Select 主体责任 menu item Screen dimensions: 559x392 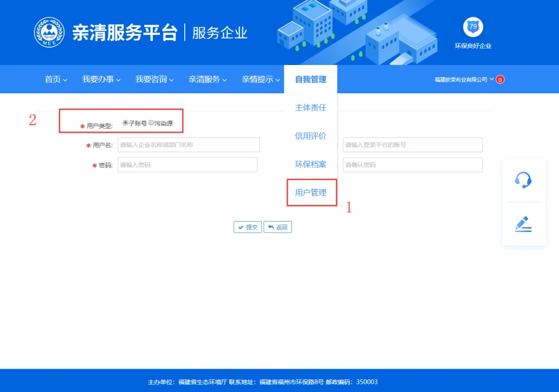[x=311, y=108]
